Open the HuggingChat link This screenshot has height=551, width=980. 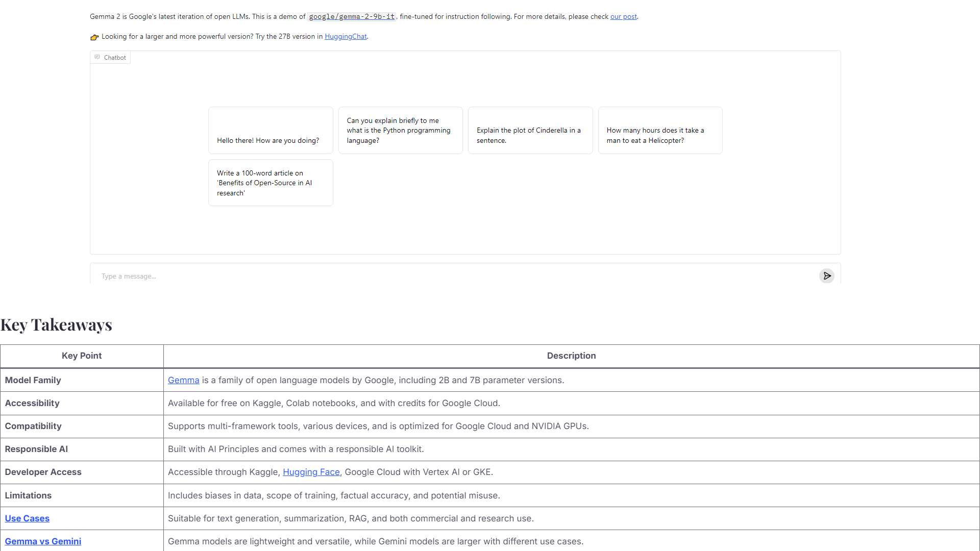pos(346,36)
